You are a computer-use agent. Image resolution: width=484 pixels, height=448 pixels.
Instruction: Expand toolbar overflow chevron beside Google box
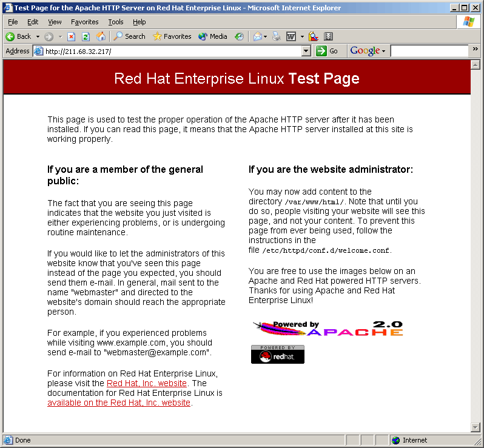tap(475, 49)
